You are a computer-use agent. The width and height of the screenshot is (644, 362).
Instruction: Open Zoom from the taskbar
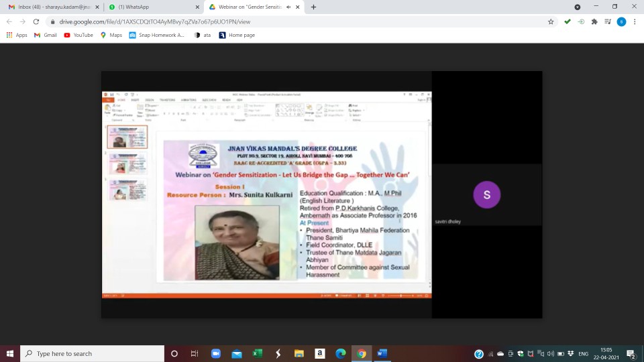(x=215, y=353)
